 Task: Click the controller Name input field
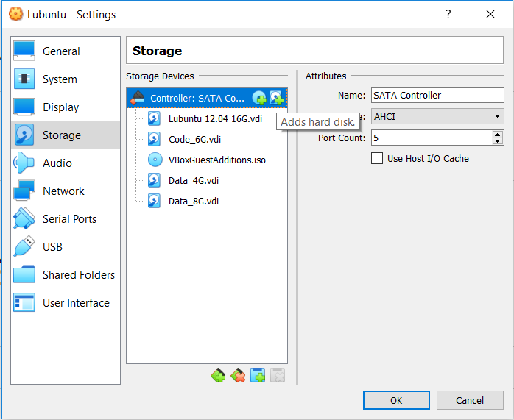tap(437, 95)
